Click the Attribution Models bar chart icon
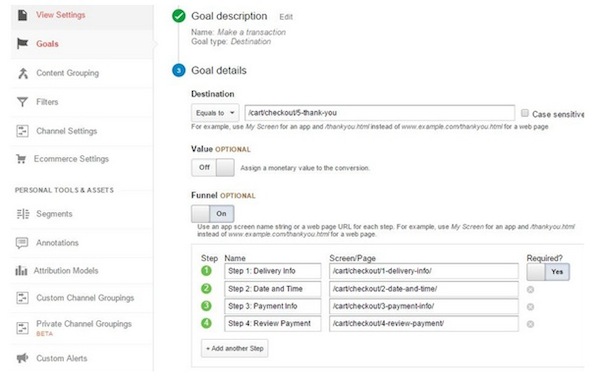Screen dimensions: 600x385 click(x=21, y=271)
